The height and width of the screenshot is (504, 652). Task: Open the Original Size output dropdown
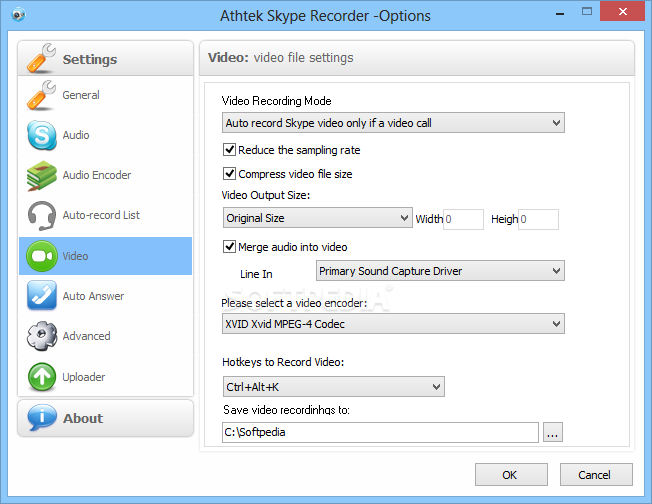pos(318,218)
